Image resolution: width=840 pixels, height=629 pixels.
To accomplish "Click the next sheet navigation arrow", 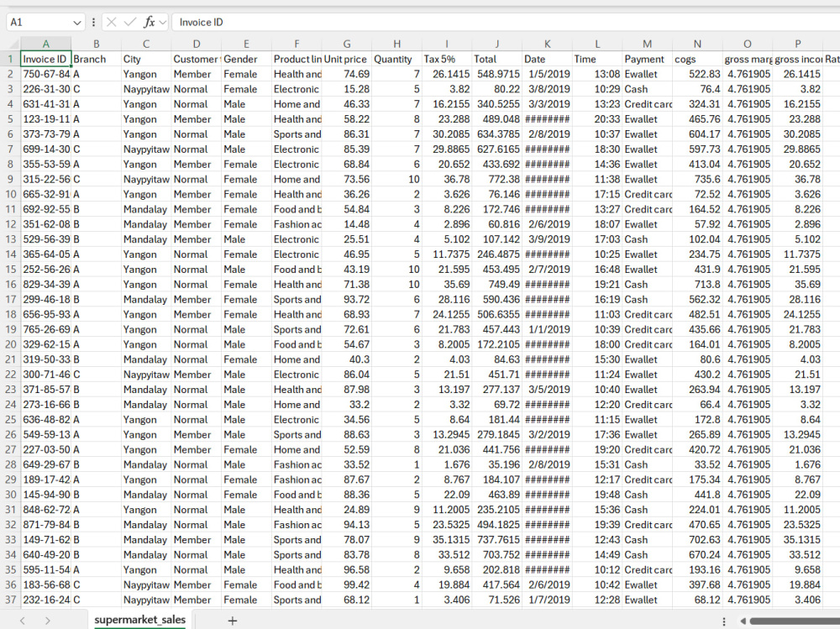I will coord(46,620).
